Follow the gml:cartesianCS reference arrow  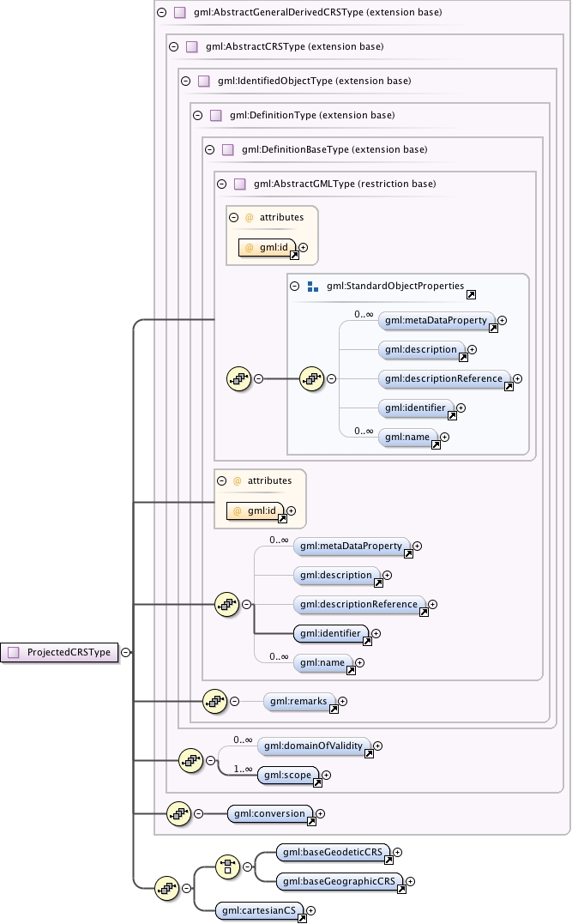302,918
